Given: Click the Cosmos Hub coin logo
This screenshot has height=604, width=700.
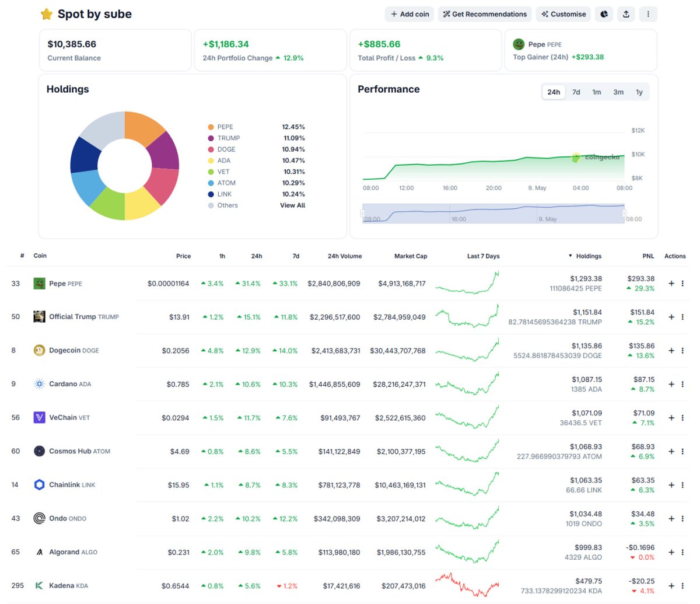Looking at the screenshot, I should pos(39,451).
